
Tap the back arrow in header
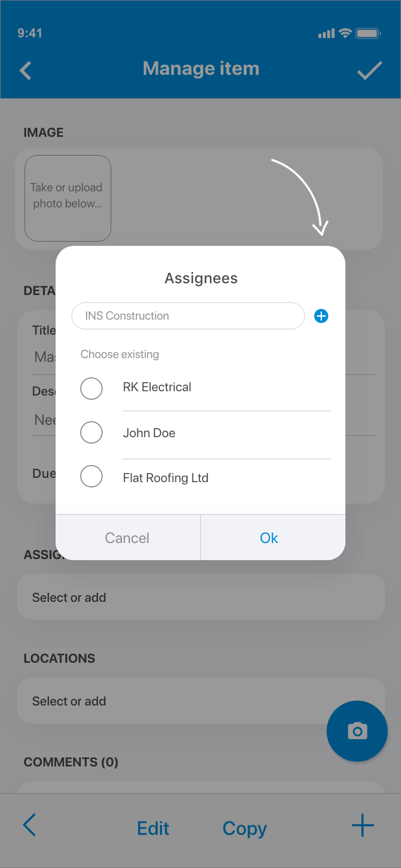(26, 71)
